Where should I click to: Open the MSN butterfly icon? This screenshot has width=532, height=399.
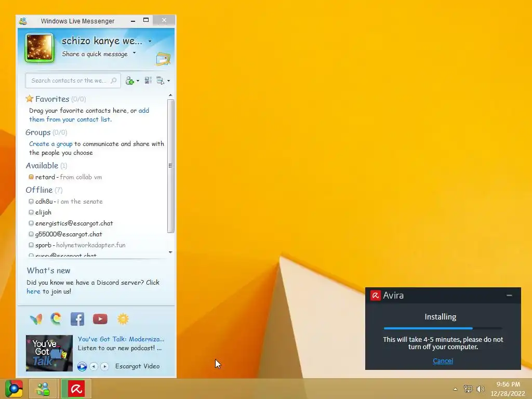point(36,319)
